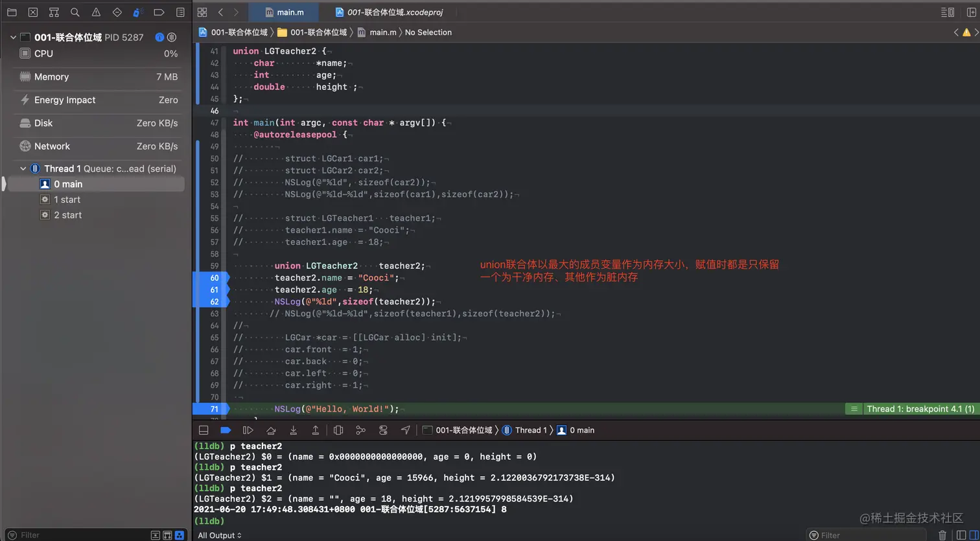This screenshot has height=541, width=980.
Task: Step out of the function
Action: [x=316, y=430]
